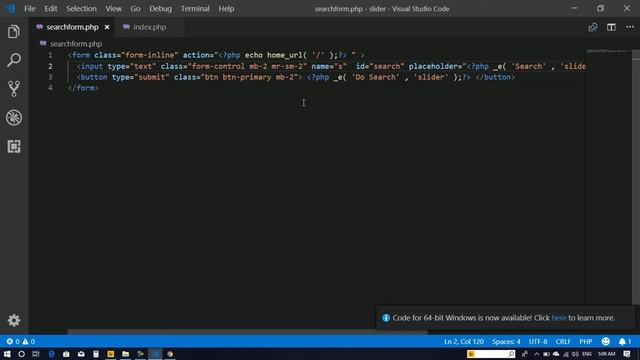Open the Go menu

point(135,9)
